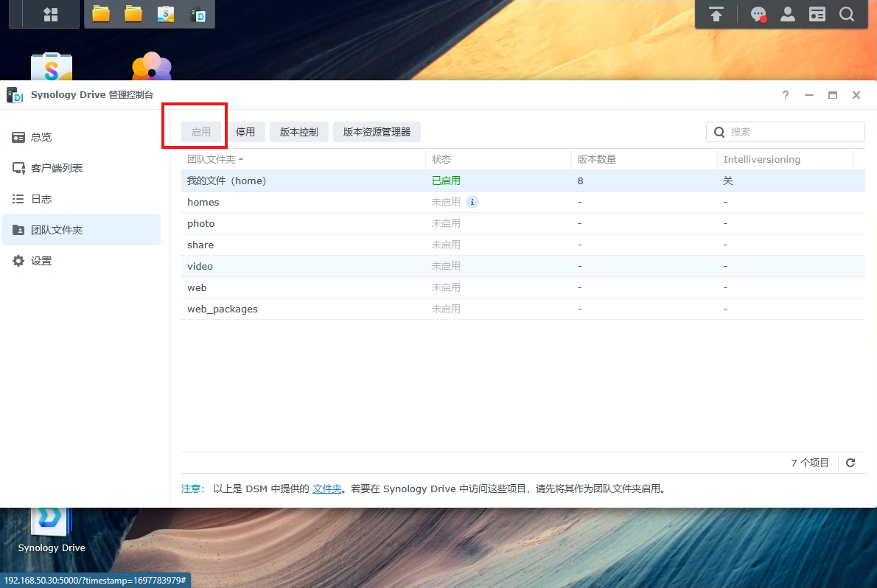Open the DSM main menu grid icon
Viewport: 877px width, 588px height.
tap(51, 14)
